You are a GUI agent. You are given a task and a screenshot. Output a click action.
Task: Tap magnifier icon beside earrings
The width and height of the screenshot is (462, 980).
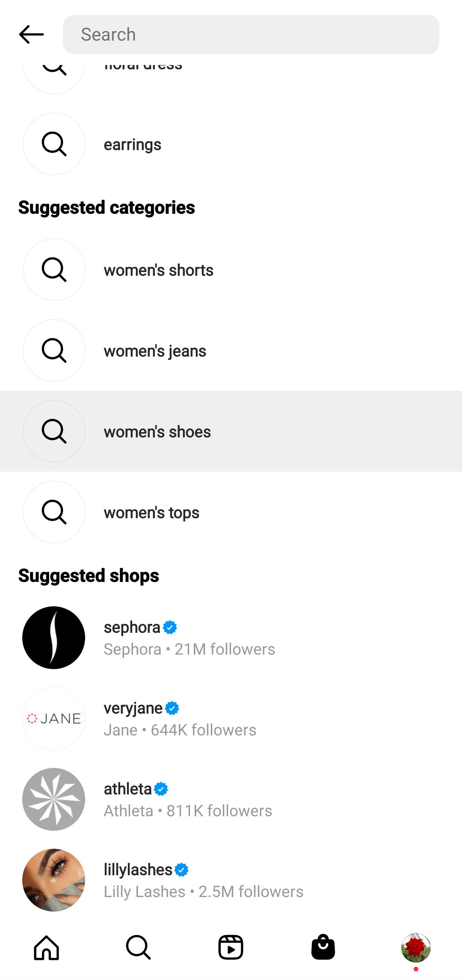click(x=54, y=144)
